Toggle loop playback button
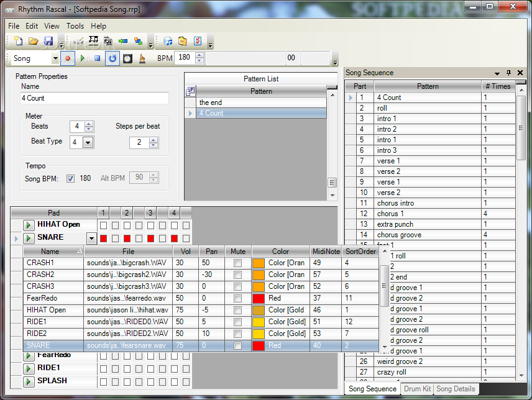The image size is (532, 400). [112, 58]
